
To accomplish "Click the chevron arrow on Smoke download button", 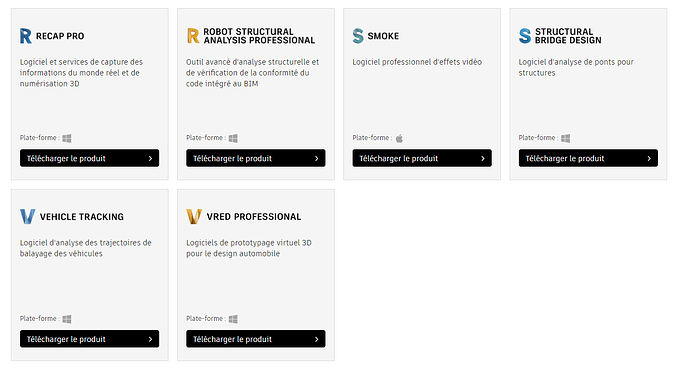I will click(483, 158).
